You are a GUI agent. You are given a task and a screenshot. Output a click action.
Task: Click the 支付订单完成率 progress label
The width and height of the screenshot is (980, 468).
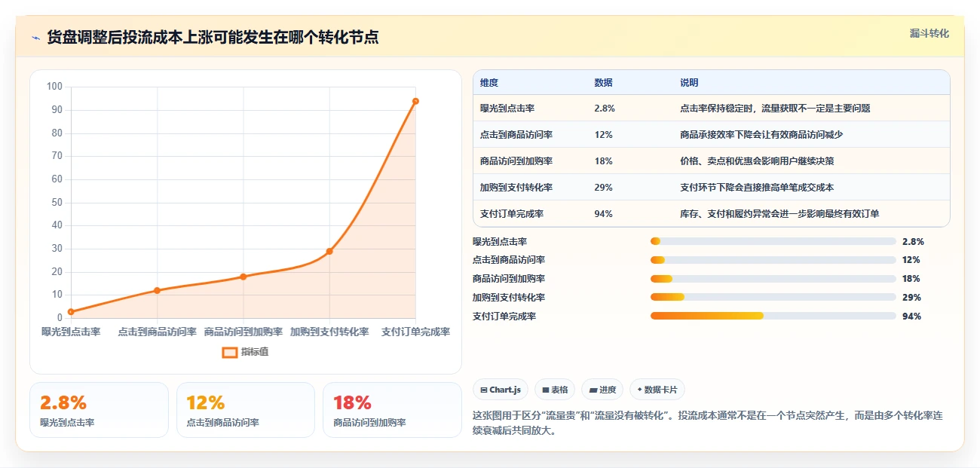tap(504, 317)
